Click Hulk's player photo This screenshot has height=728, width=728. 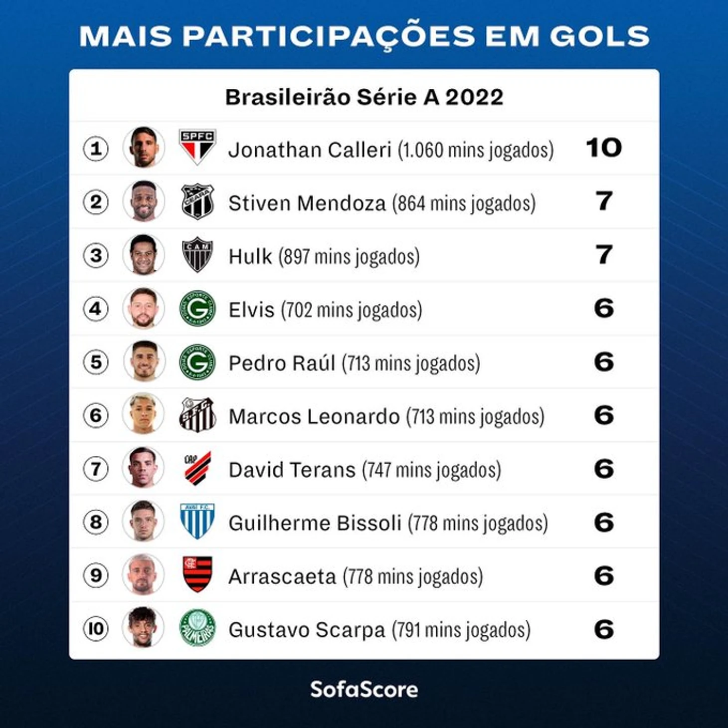[x=144, y=255]
